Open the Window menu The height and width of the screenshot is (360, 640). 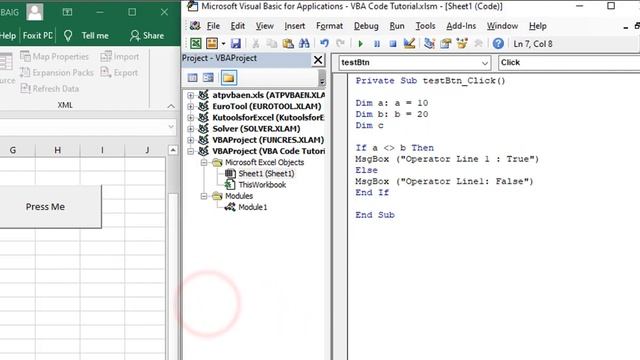pyautogui.click(x=502, y=26)
